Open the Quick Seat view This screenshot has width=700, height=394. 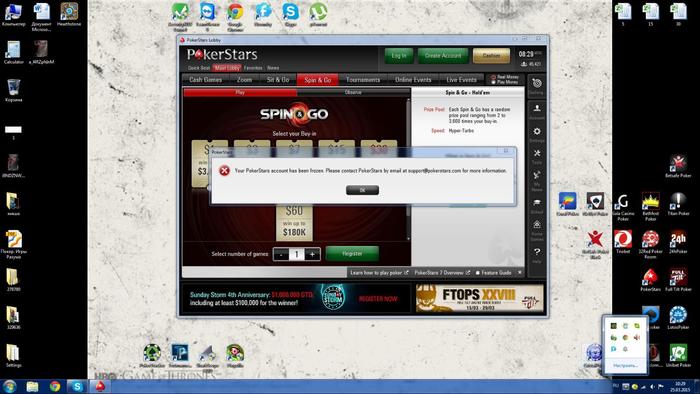point(199,68)
